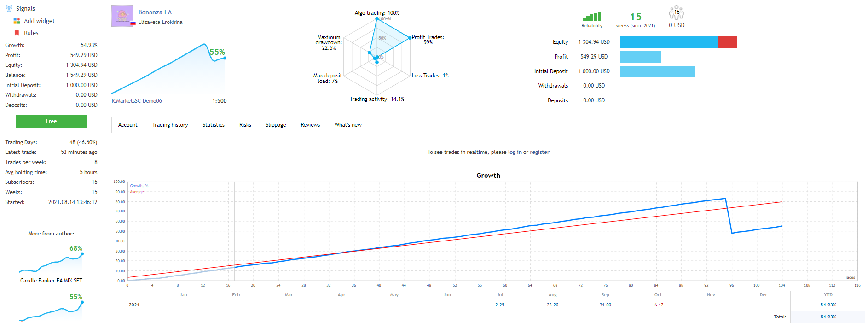Click the Signals antenna icon

(x=9, y=8)
